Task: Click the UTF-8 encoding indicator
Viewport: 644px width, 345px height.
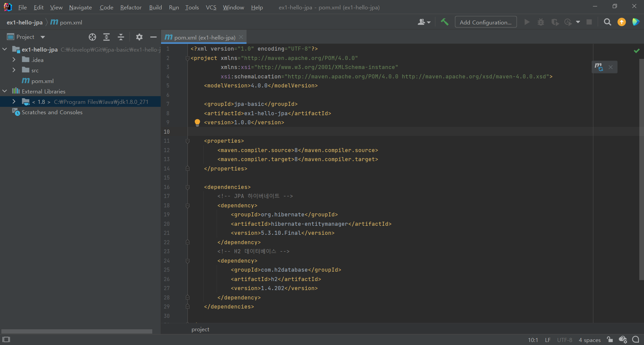Action: pos(565,340)
